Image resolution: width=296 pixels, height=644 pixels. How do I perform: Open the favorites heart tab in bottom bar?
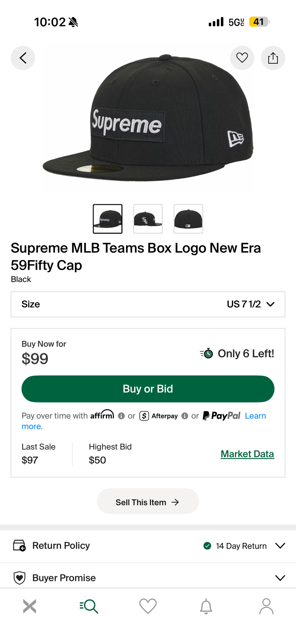[x=148, y=606]
